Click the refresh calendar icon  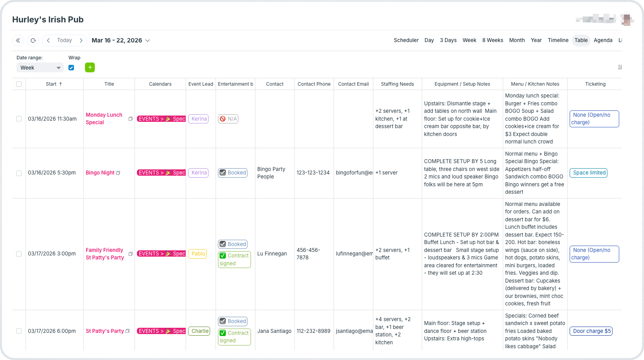click(33, 40)
